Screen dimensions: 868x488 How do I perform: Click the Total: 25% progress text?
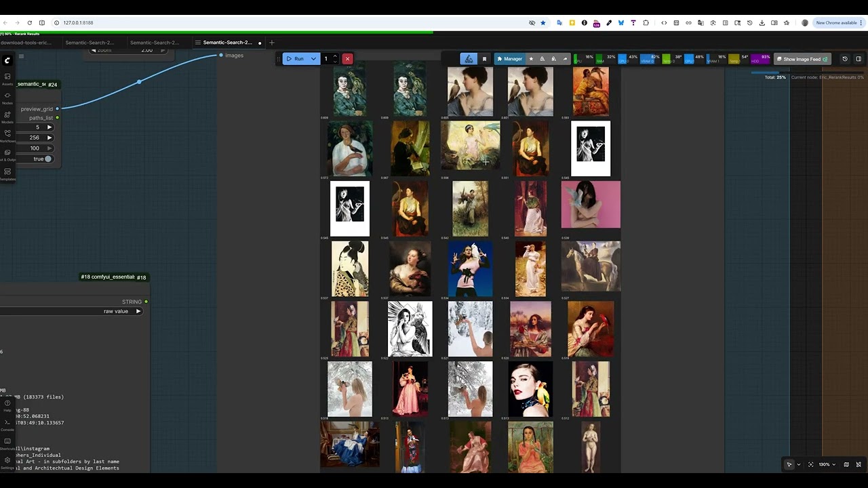[x=775, y=77]
